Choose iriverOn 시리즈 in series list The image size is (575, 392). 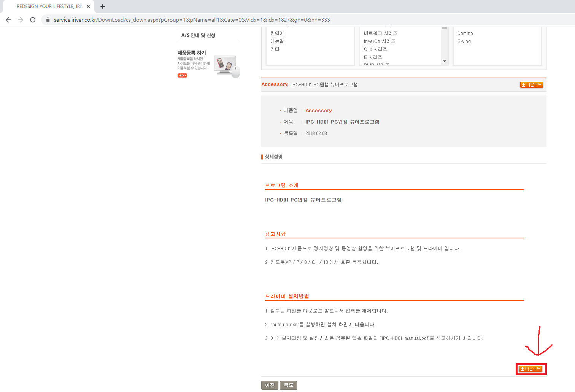(380, 41)
